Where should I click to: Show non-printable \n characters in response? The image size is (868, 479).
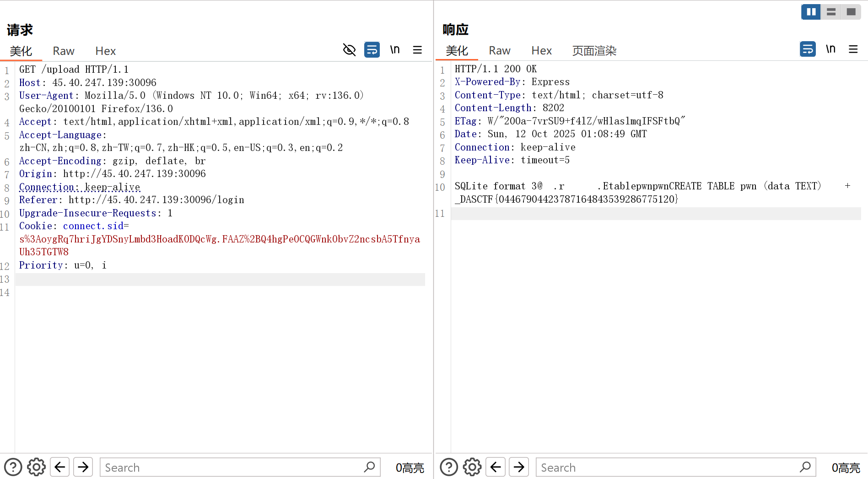(830, 49)
